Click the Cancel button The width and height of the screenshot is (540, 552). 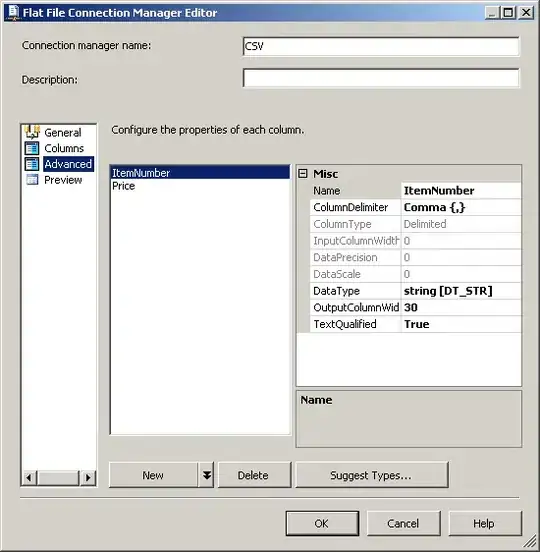point(403,523)
